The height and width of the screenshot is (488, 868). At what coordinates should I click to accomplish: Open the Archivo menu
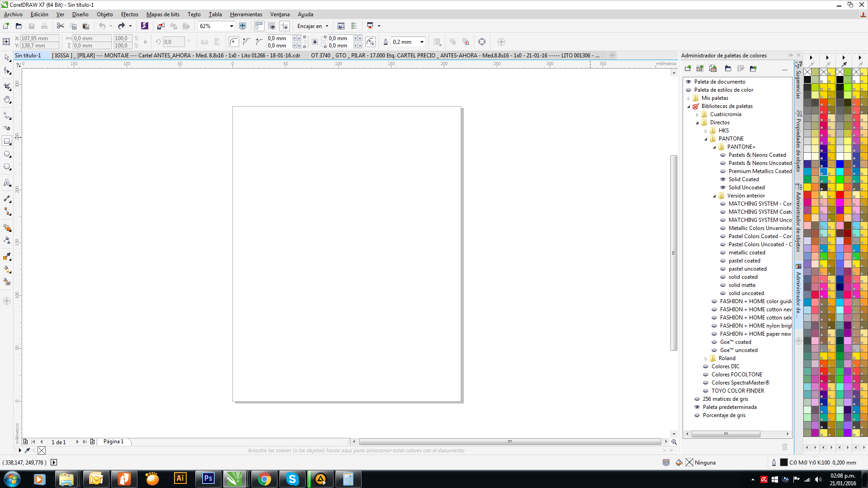(x=13, y=14)
